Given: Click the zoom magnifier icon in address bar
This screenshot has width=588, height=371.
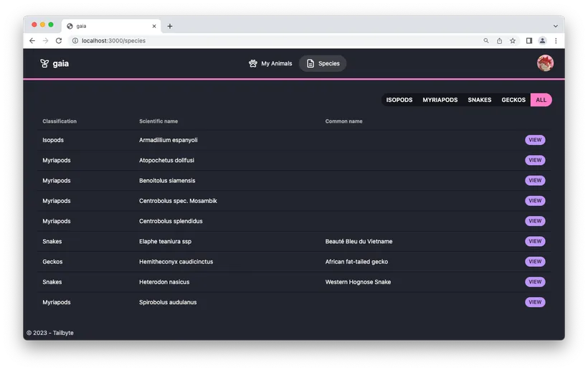Looking at the screenshot, I should (x=486, y=40).
